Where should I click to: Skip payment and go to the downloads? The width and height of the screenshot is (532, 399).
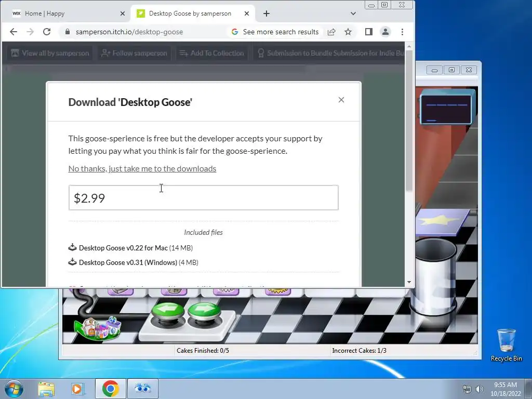pyautogui.click(x=142, y=169)
